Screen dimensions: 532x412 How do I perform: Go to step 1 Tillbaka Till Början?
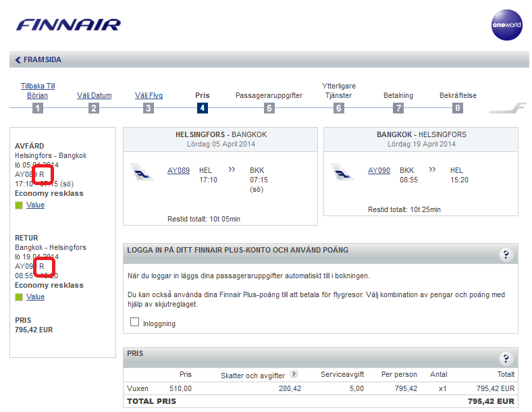point(38,91)
